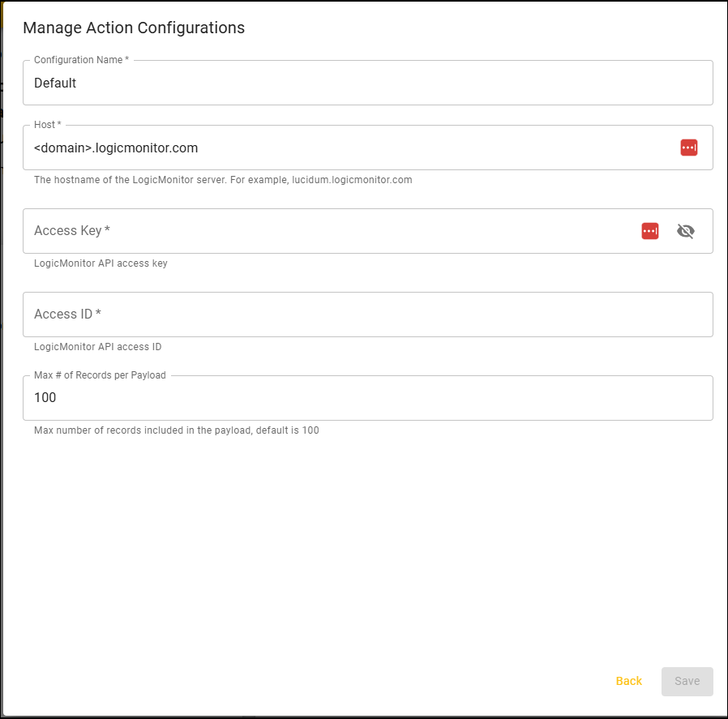Viewport: 728px width, 719px height.
Task: Click the Manage Action Configurations heading
Action: point(134,28)
